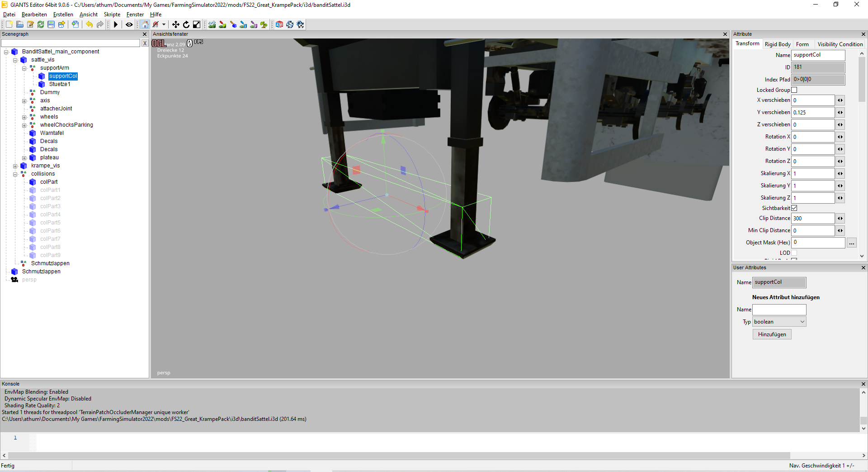This screenshot has width=868, height=472.
Task: Switch to the Rigid Body tab
Action: [777, 44]
